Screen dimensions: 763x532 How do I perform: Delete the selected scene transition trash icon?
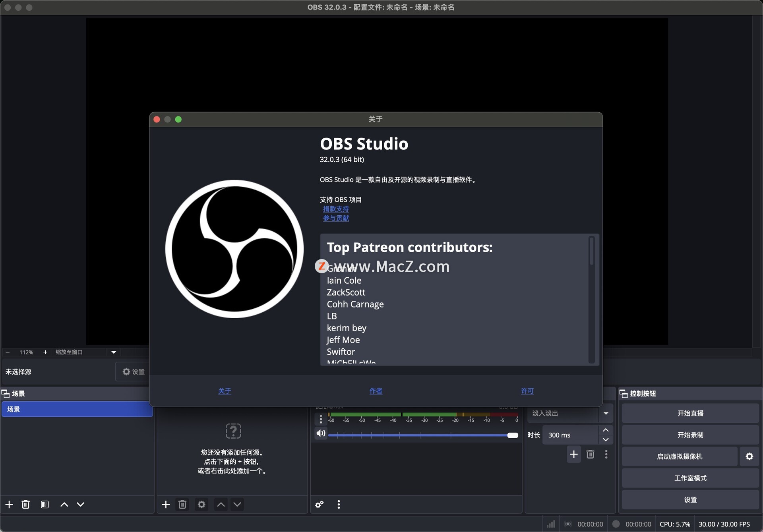click(590, 454)
